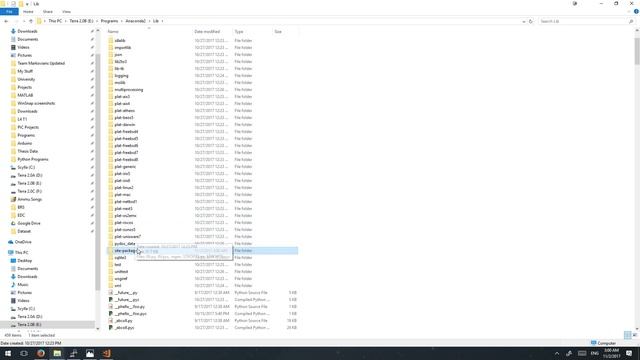This screenshot has width=640, height=360.
Task: Select the json folder row
Action: tap(202, 55)
